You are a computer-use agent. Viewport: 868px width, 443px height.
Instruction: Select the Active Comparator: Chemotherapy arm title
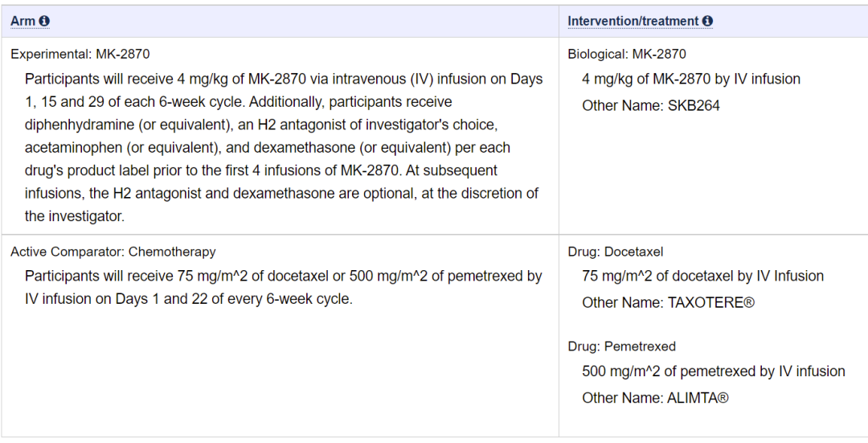click(113, 252)
